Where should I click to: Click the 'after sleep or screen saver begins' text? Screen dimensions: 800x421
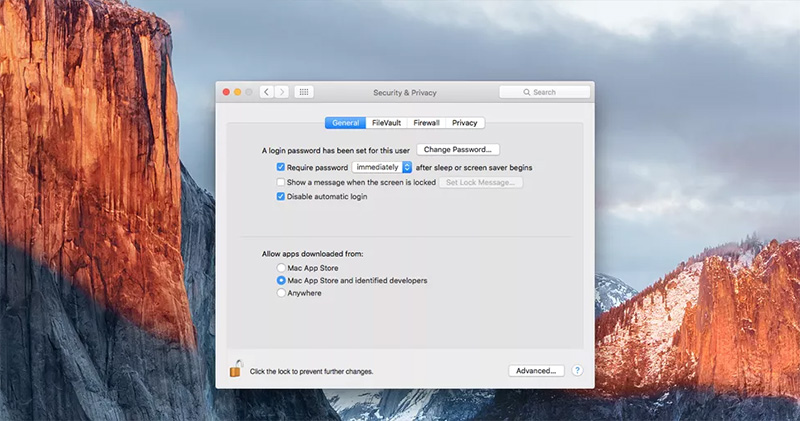point(474,167)
